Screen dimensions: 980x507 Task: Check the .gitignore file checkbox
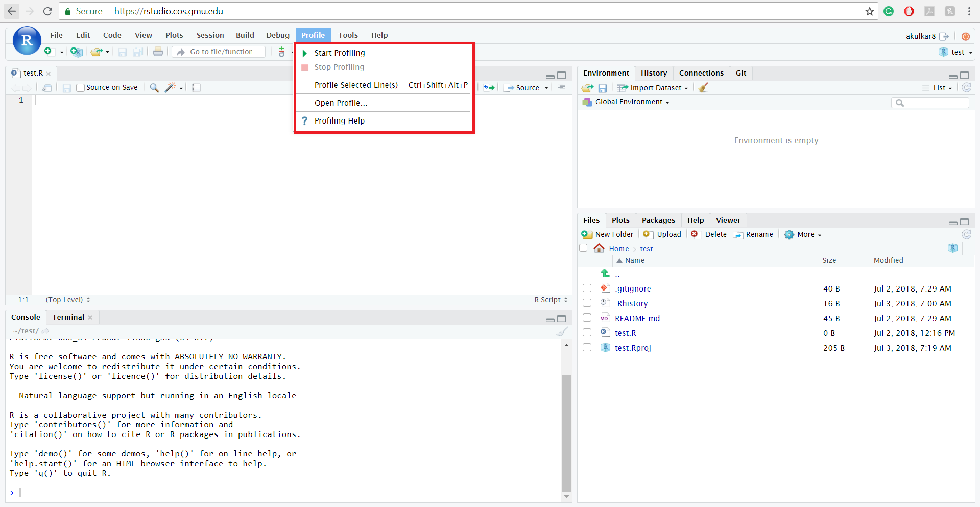click(x=587, y=288)
